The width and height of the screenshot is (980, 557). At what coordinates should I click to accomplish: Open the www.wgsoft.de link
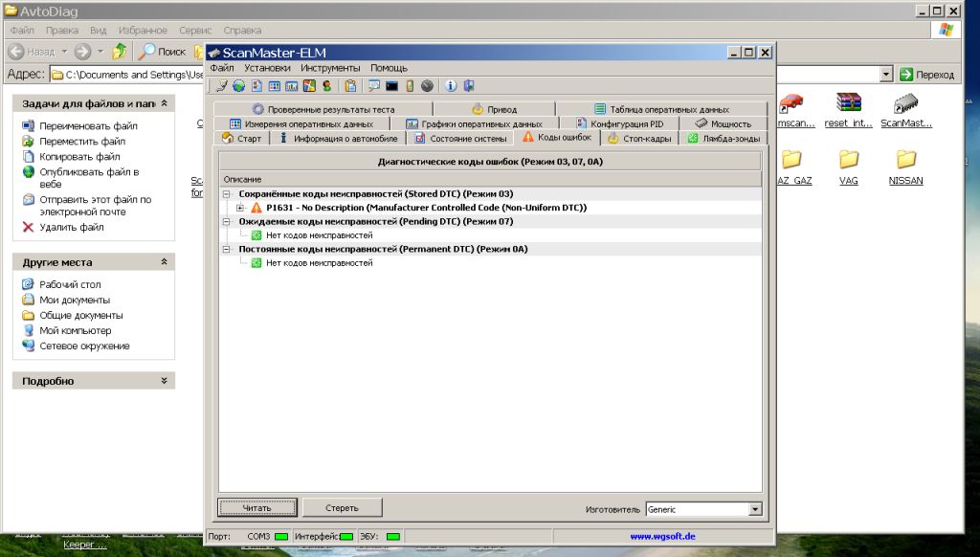click(x=661, y=537)
